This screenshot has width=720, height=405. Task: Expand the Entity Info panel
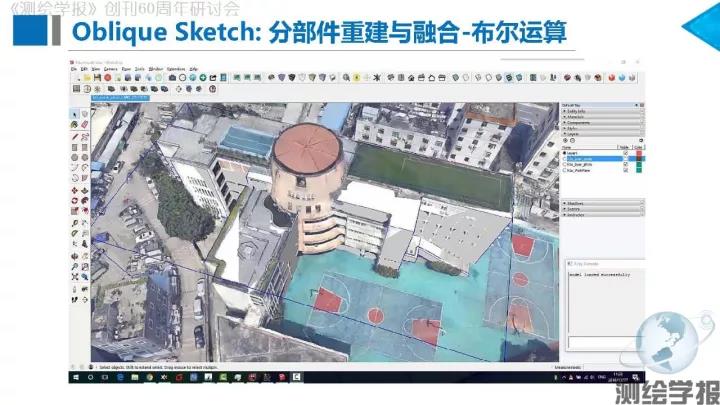[602, 111]
